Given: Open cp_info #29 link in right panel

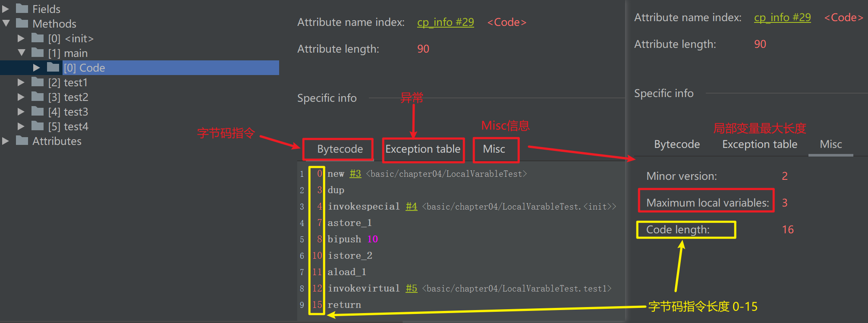Looking at the screenshot, I should pyautogui.click(x=782, y=18).
